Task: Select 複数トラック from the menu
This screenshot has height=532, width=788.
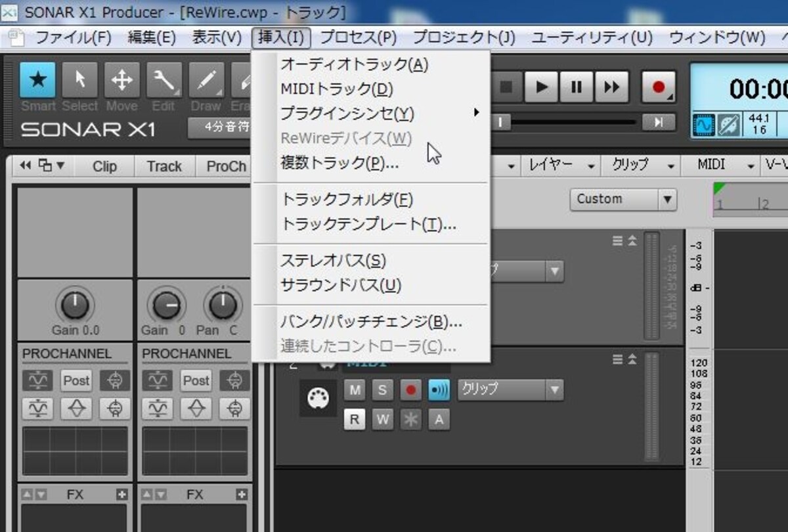Action: point(370,162)
